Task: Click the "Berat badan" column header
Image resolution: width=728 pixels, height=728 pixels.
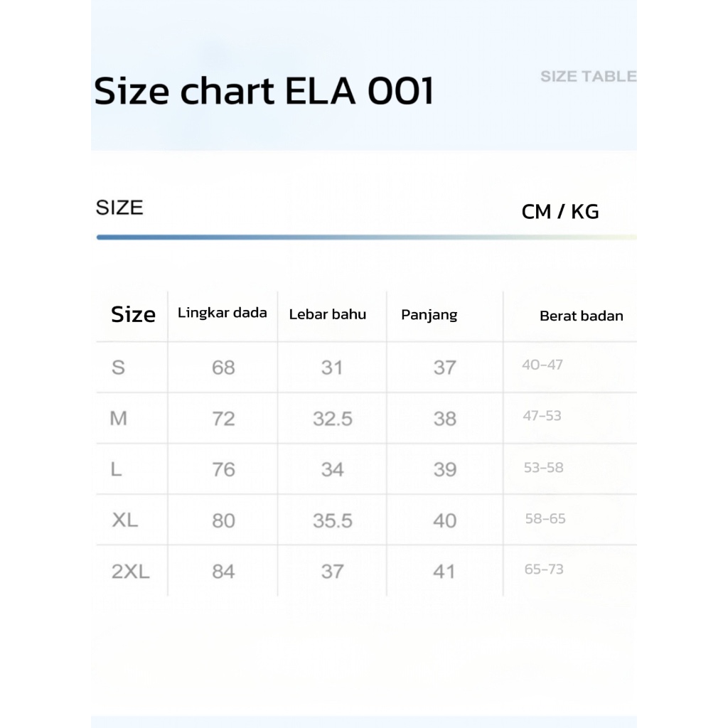Action: [581, 316]
